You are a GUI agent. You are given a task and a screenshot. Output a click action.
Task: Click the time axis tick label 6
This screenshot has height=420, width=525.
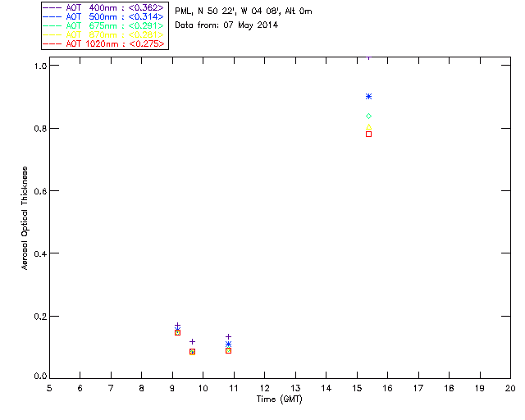pyautogui.click(x=80, y=388)
